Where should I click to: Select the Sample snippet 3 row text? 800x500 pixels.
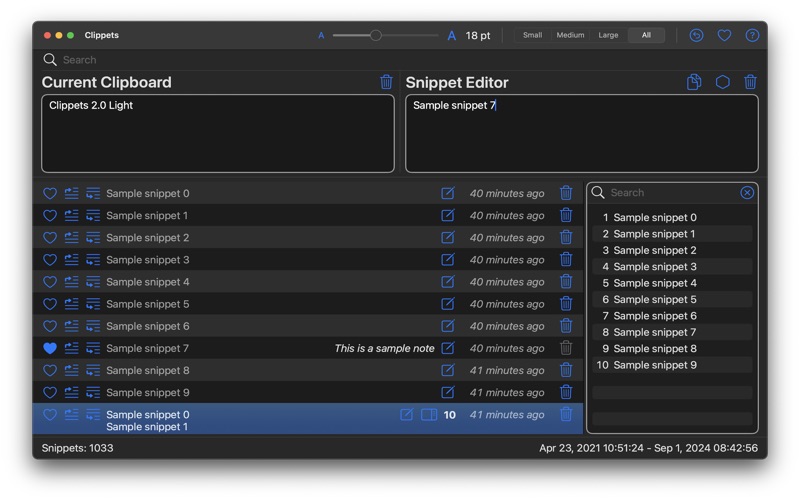(147, 260)
